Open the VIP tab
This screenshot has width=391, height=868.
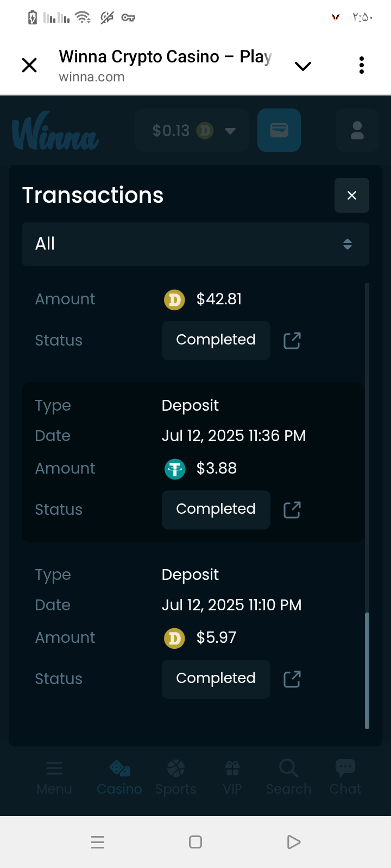[232, 777]
